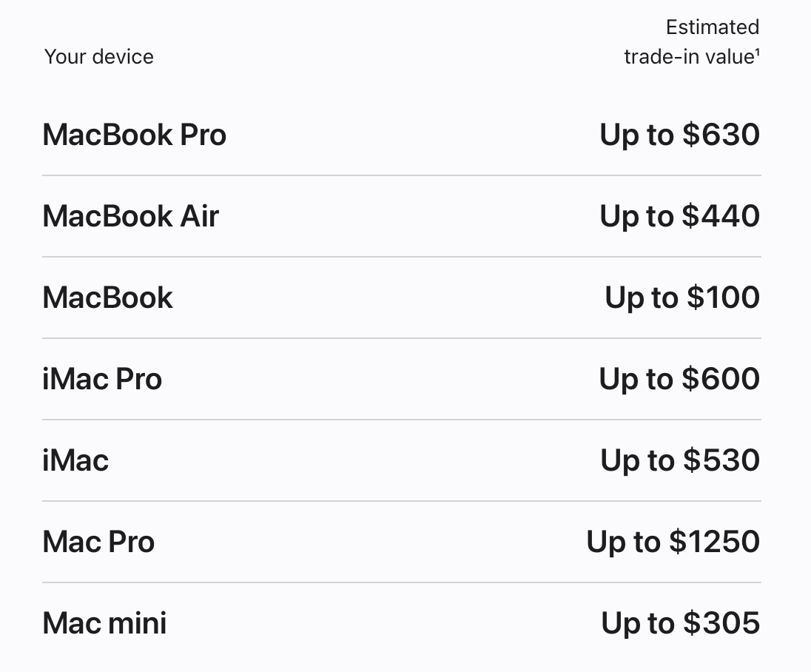Click divider line between MacBook Pro and MacBook Air

[x=402, y=175]
